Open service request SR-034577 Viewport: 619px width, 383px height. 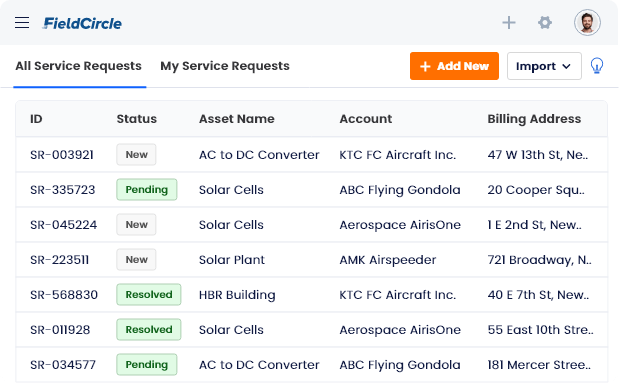coord(63,365)
